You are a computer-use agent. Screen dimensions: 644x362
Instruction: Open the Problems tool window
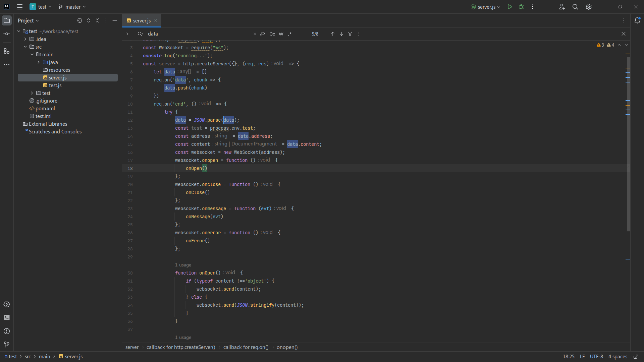click(7, 331)
